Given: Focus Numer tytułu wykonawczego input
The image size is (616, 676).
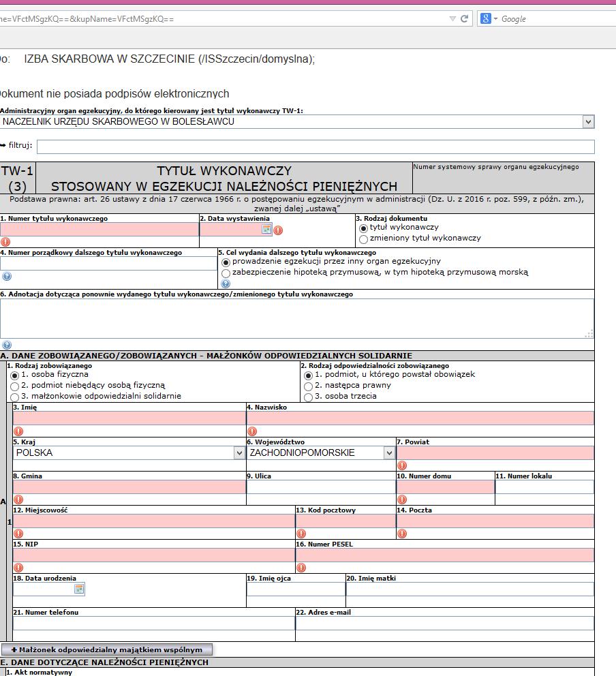Looking at the screenshot, I should coord(99,230).
